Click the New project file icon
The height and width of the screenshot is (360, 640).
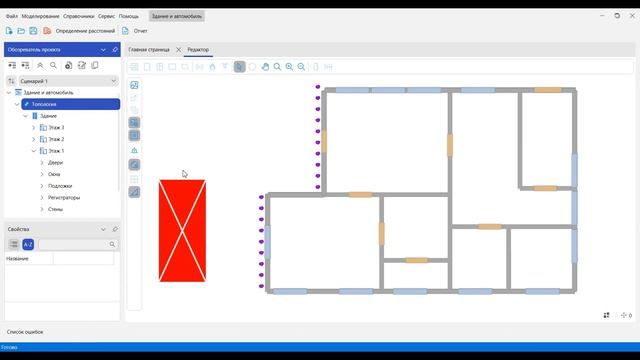(x=9, y=31)
